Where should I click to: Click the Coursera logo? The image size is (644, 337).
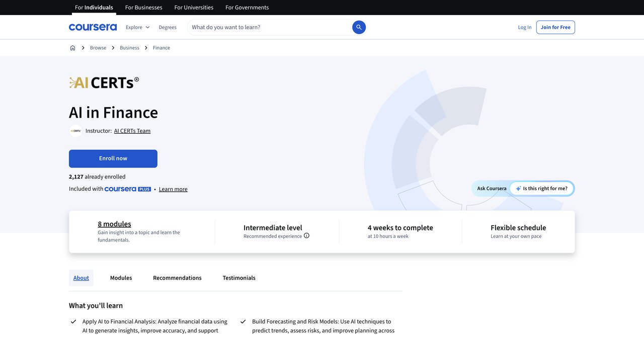click(x=93, y=27)
